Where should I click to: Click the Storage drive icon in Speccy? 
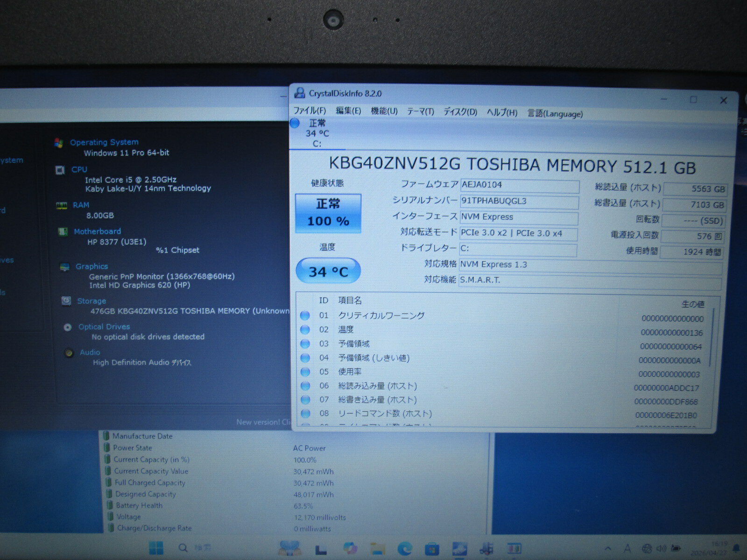coord(66,301)
